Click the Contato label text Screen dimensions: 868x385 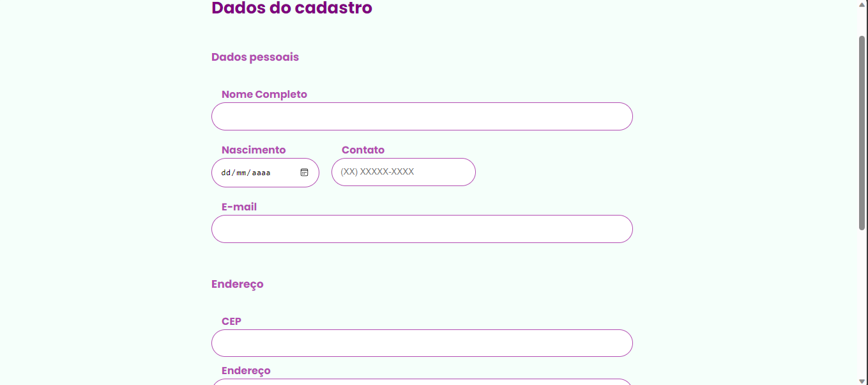click(x=363, y=150)
